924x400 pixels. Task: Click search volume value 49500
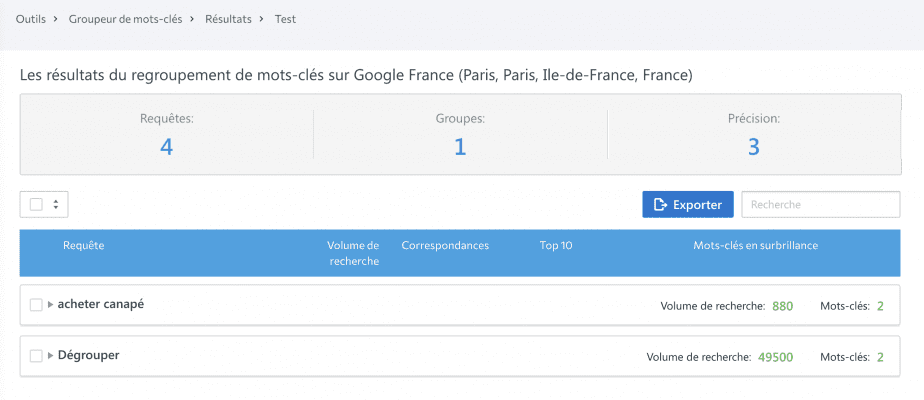776,357
